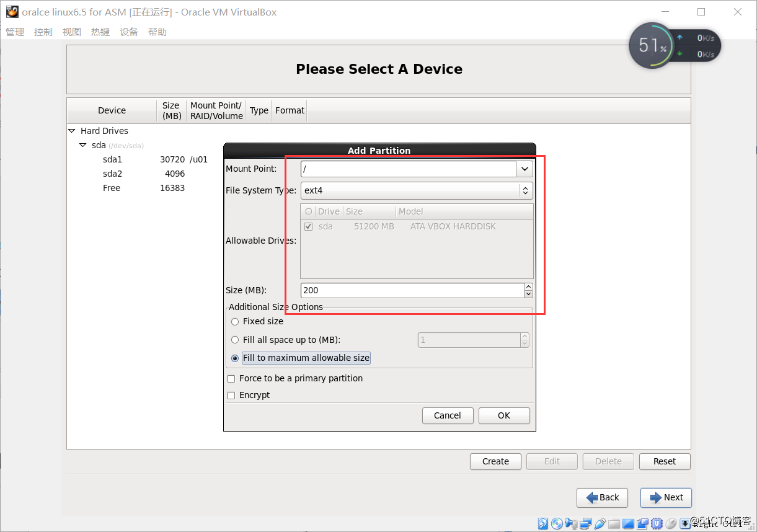Click the Mount Point/RAID/Volume column header

pos(216,110)
